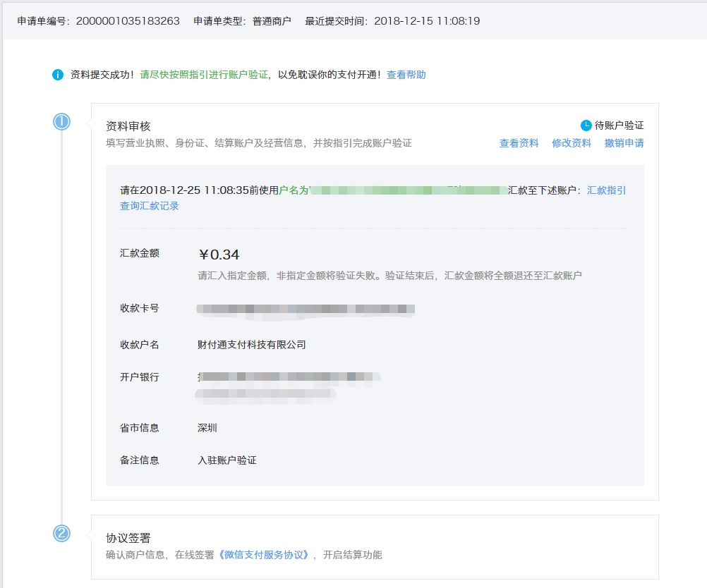Viewport: 707px width, 588px height.
Task: Click the application type 普通商户
Action: tap(272, 21)
